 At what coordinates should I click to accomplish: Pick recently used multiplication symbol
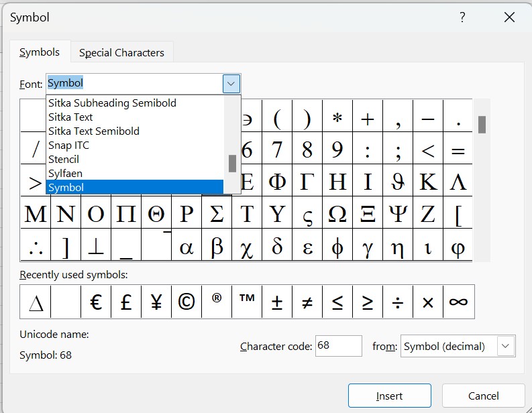(x=428, y=302)
